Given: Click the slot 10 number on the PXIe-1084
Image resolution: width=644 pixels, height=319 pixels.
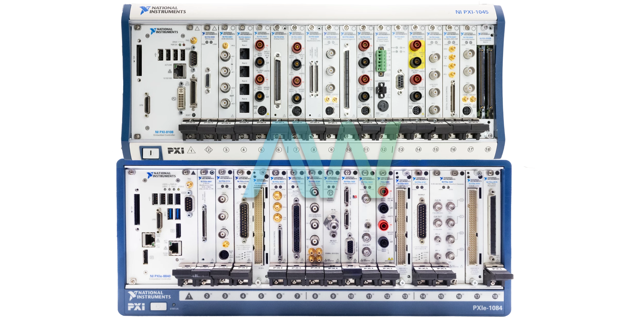Looking at the screenshot, I should point(351,296).
